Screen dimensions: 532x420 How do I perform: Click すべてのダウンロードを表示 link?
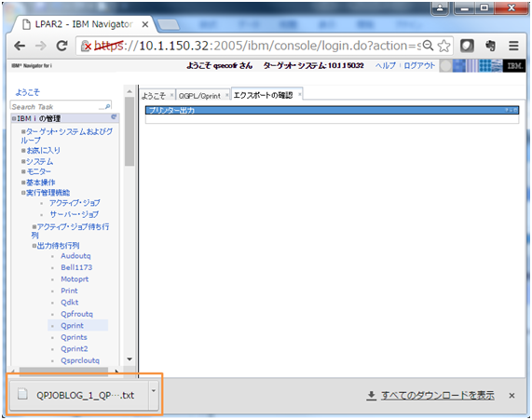coord(437,395)
